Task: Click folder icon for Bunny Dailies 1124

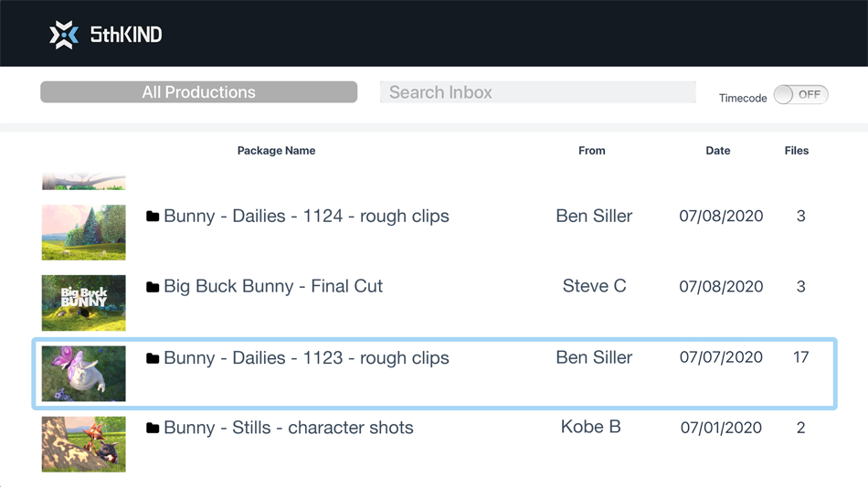Action: (153, 217)
